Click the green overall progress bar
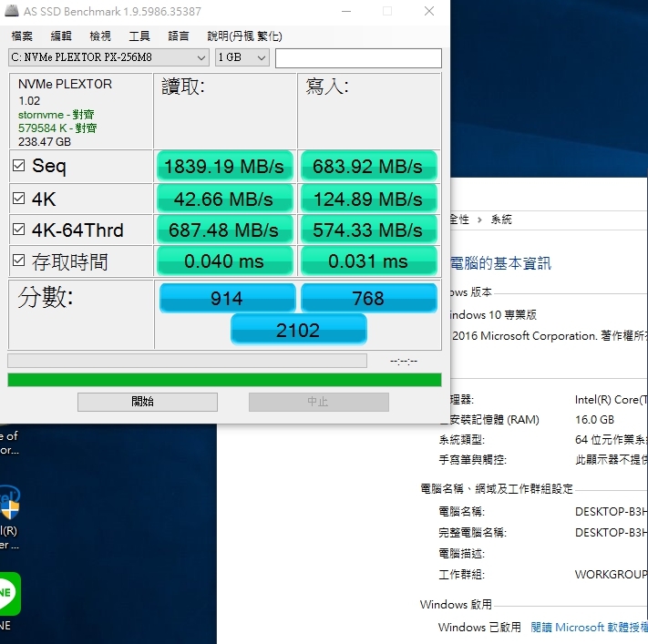This screenshot has height=644, width=648. click(224, 380)
